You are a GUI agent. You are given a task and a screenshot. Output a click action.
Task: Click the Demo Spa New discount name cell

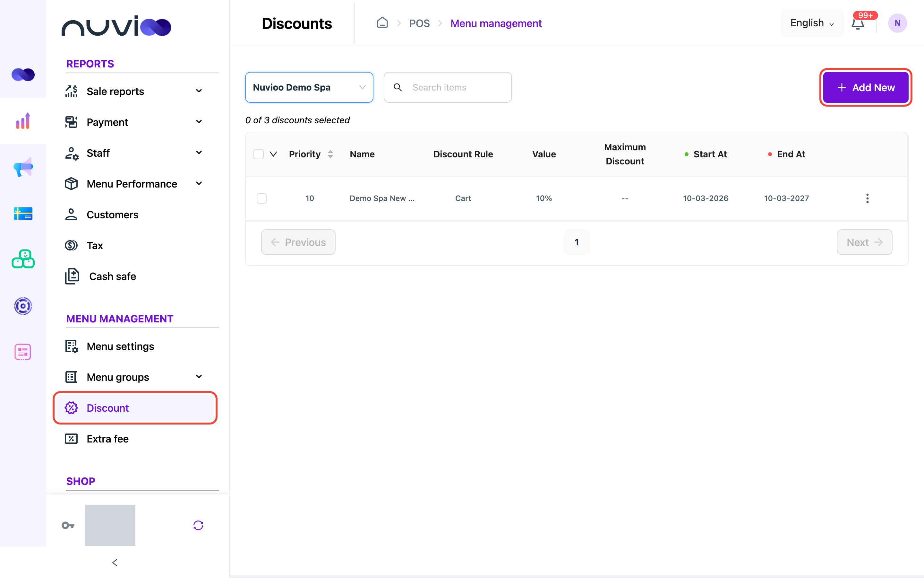tap(382, 198)
